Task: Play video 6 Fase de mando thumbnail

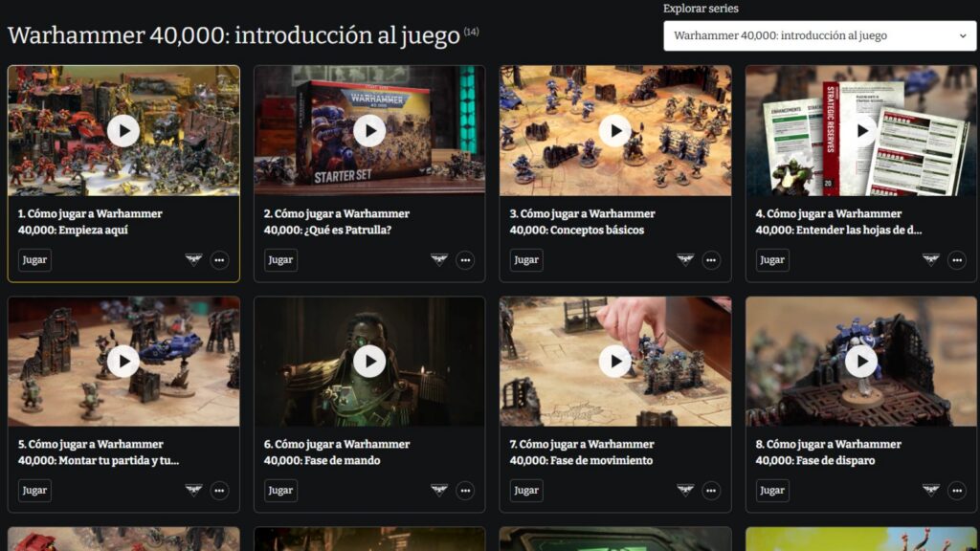Action: point(369,361)
